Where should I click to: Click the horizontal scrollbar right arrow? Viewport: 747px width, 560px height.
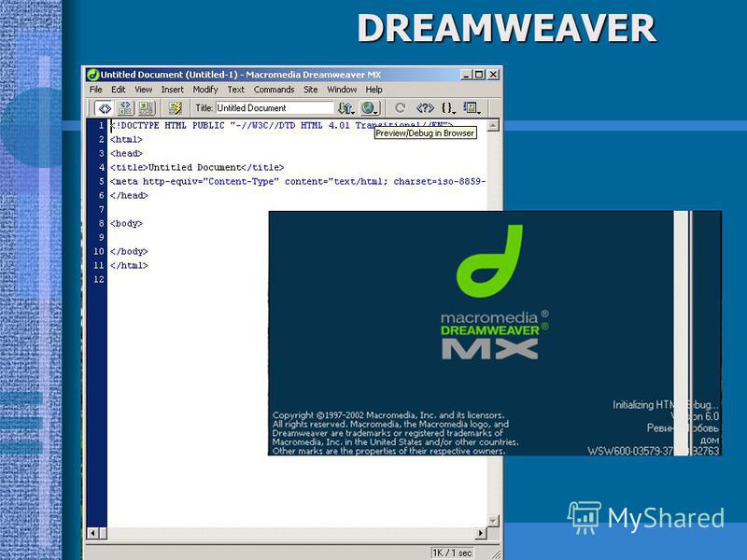pyautogui.click(x=481, y=533)
